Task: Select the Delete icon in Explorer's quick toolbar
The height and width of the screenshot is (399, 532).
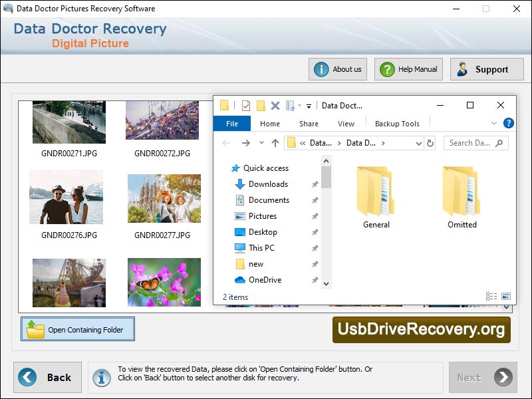Action: click(275, 105)
